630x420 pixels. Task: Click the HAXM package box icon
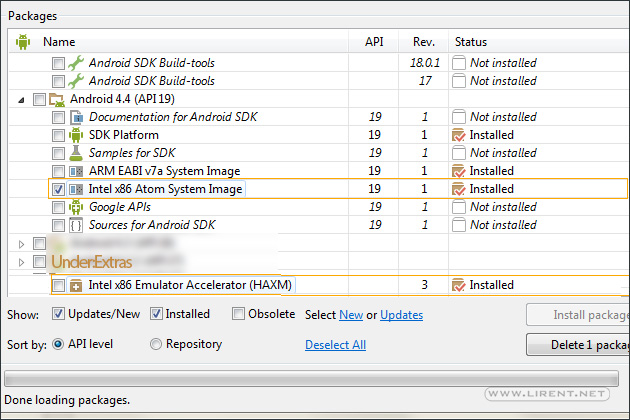click(76, 285)
